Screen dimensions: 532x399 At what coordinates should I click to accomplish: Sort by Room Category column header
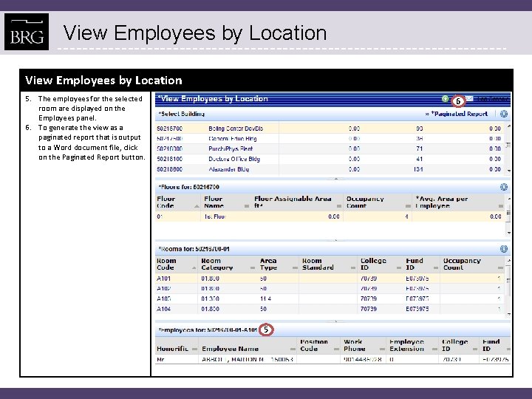[216, 265]
